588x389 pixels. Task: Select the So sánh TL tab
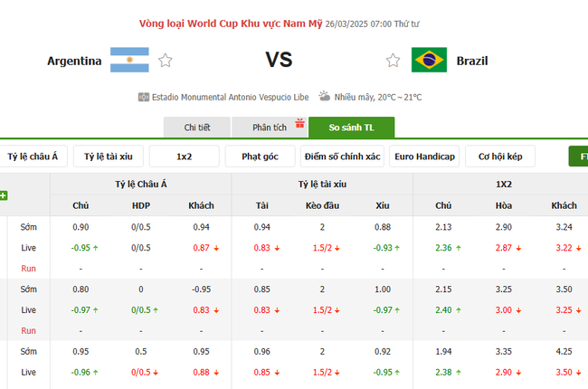click(x=351, y=128)
